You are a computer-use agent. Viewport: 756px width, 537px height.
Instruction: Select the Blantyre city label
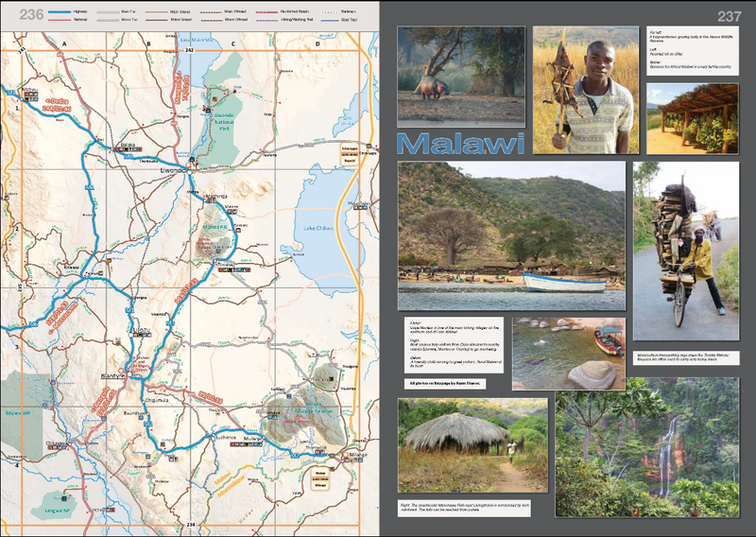[112, 375]
